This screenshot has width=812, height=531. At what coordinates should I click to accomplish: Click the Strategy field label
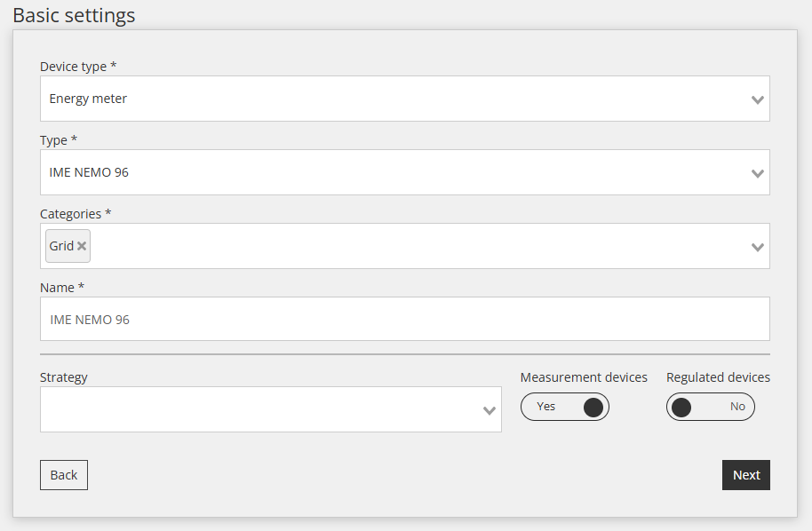[x=64, y=376]
